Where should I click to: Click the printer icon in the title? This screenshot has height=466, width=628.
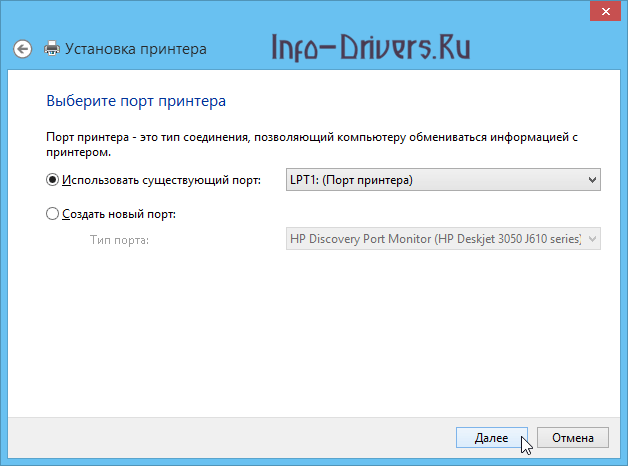coord(53,48)
